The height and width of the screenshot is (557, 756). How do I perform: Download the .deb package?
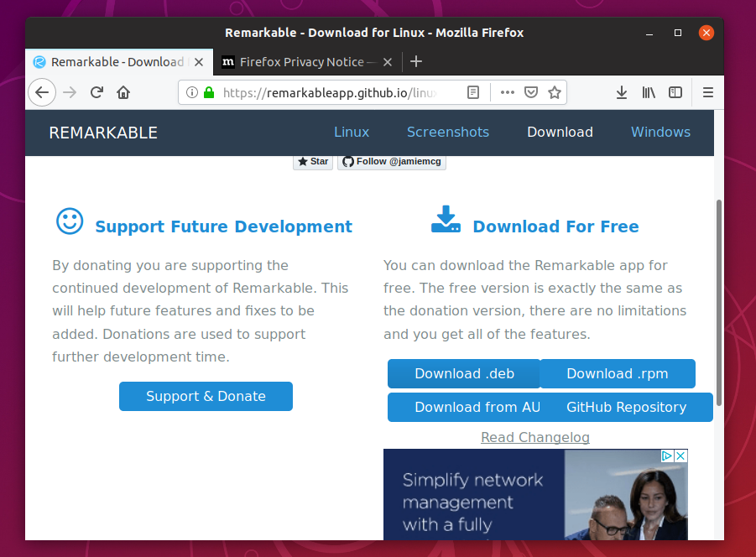464,373
